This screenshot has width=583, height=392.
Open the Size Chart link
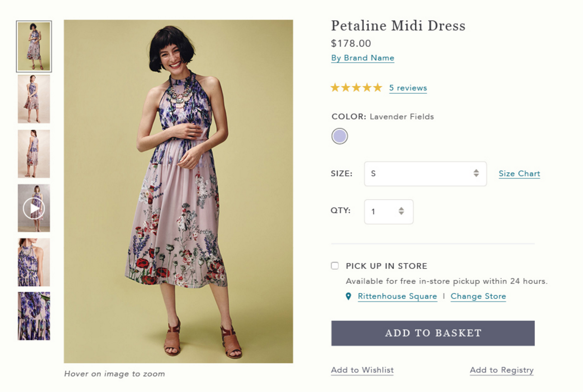(x=519, y=173)
